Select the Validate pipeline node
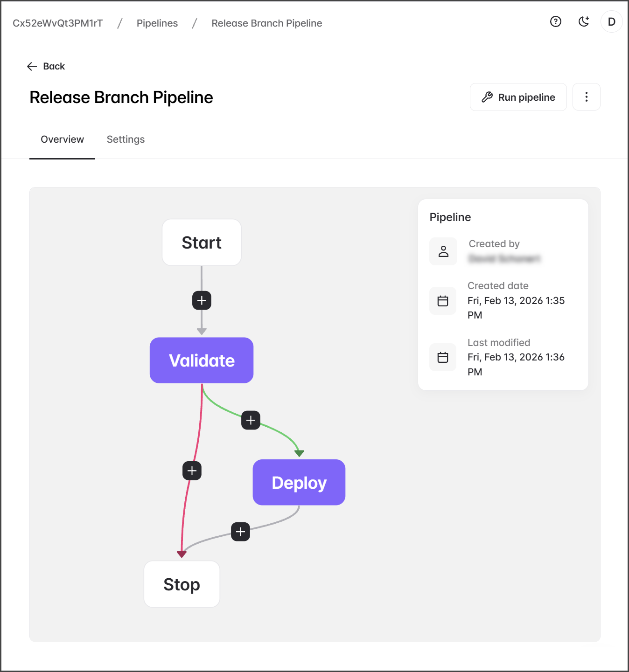The width and height of the screenshot is (629, 672). [202, 360]
